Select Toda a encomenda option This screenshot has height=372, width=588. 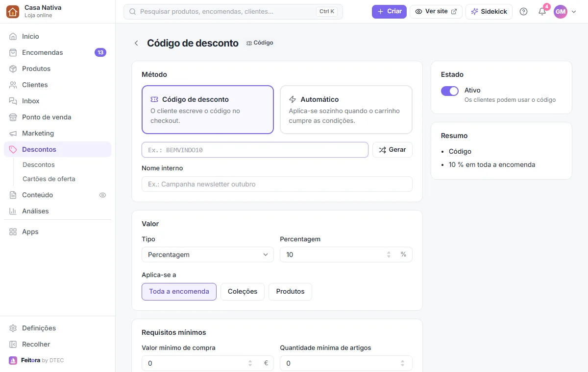179,291
